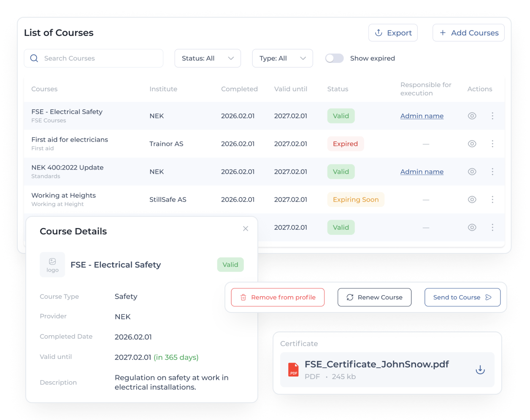Open actions menu for First aid for electricians
530x420 pixels.
pyautogui.click(x=492, y=144)
